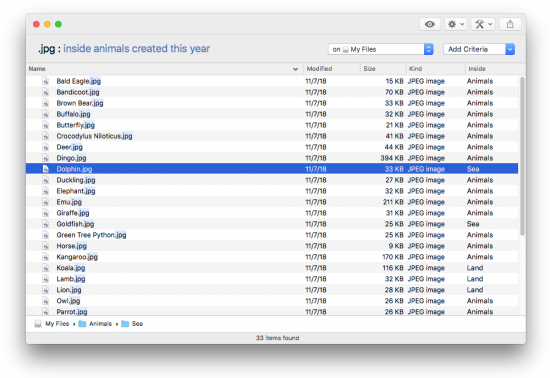The image size is (550, 378).
Task: Select the file name Duckling.jpg
Action: tap(76, 180)
